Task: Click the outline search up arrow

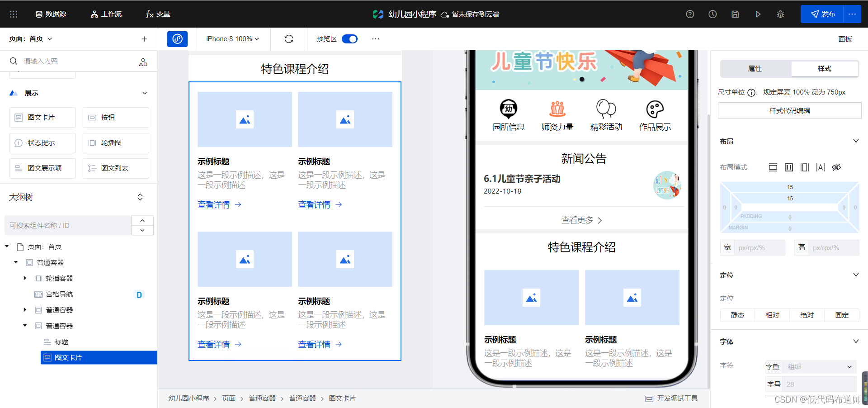Action: [142, 220]
